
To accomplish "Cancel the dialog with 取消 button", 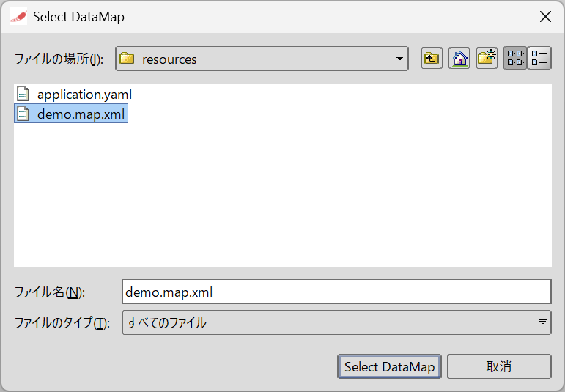I will (x=499, y=367).
